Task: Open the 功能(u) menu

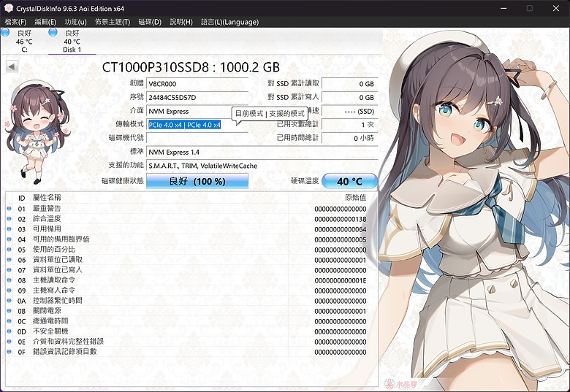Action: [75, 22]
